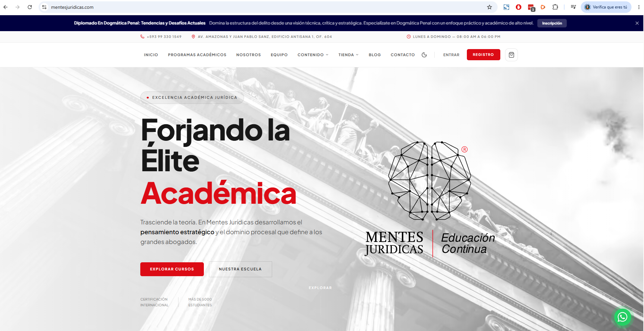Click the 'Forjando la Élite' headline
This screenshot has width=644, height=331.
[x=215, y=145]
